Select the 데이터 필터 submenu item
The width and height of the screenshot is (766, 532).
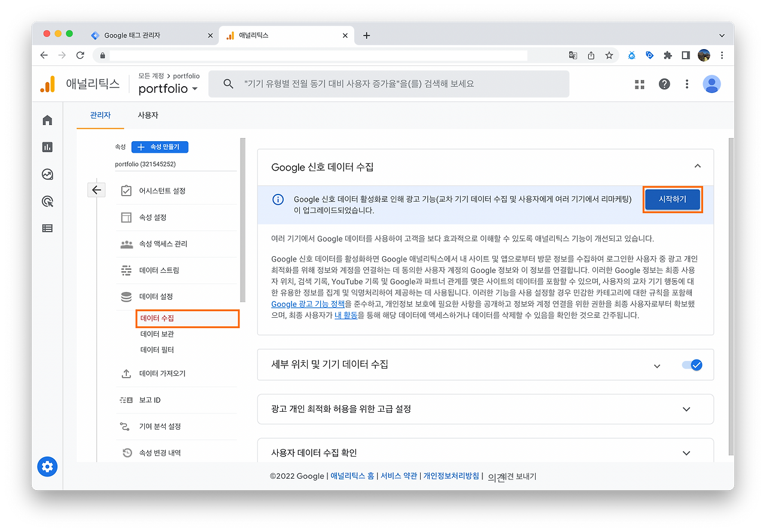[x=157, y=349]
